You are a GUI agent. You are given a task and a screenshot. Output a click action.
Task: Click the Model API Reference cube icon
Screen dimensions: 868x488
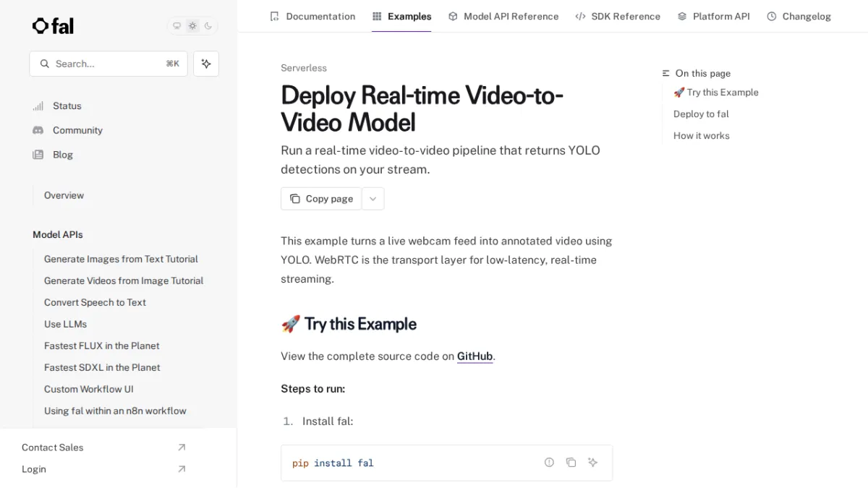coord(453,16)
